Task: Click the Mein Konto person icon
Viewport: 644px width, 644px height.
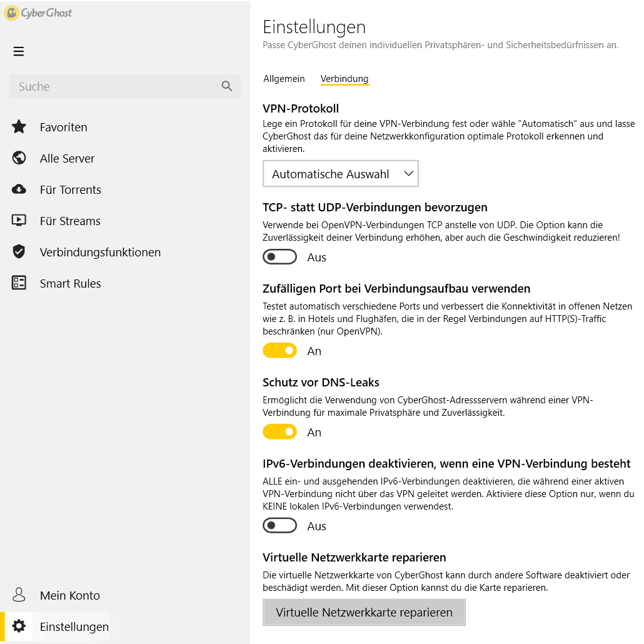Action: (x=19, y=595)
